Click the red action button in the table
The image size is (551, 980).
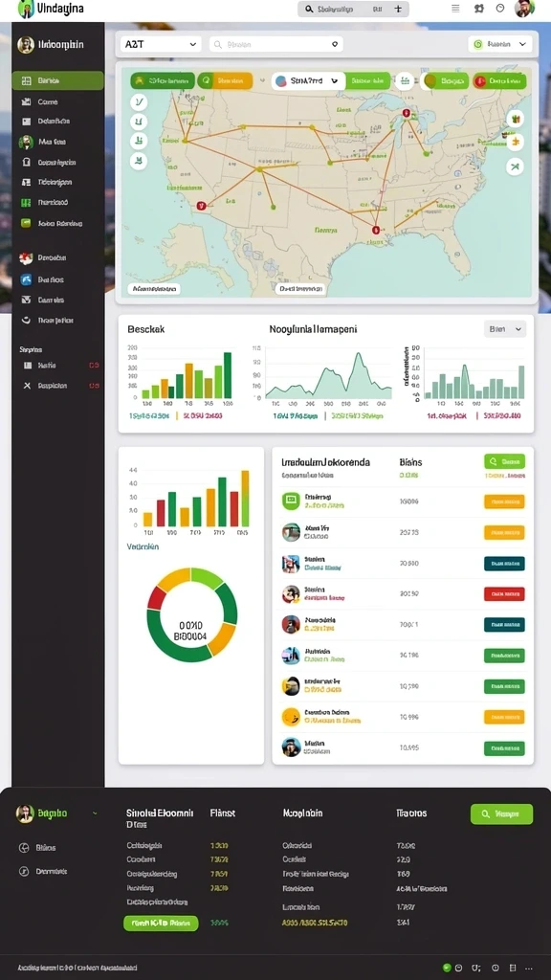pyautogui.click(x=504, y=593)
